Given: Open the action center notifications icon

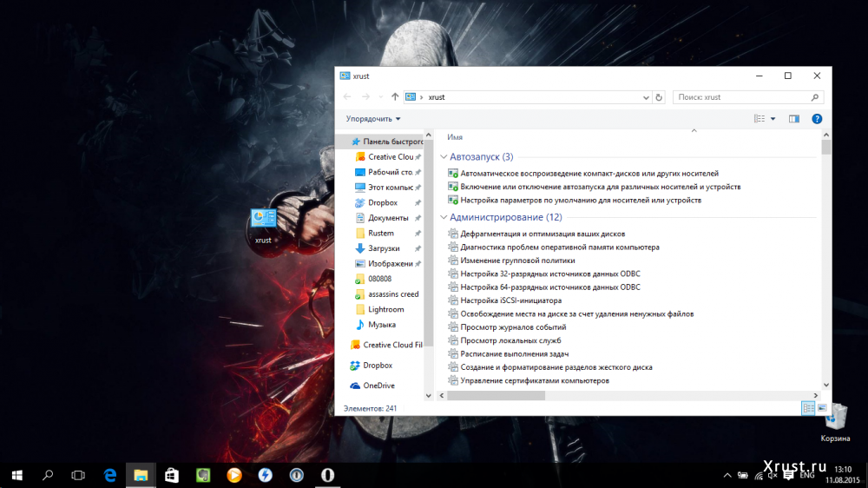Looking at the screenshot, I should [x=788, y=475].
